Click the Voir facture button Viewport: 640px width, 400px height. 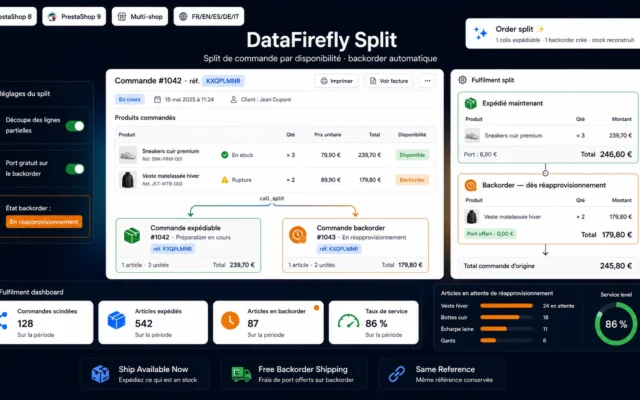click(x=389, y=81)
